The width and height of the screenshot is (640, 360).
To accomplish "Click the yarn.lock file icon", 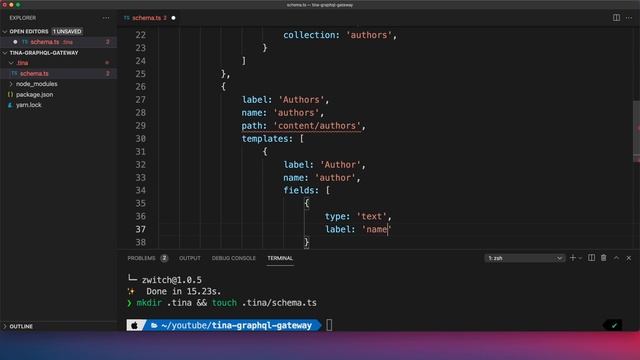I will click(11, 105).
